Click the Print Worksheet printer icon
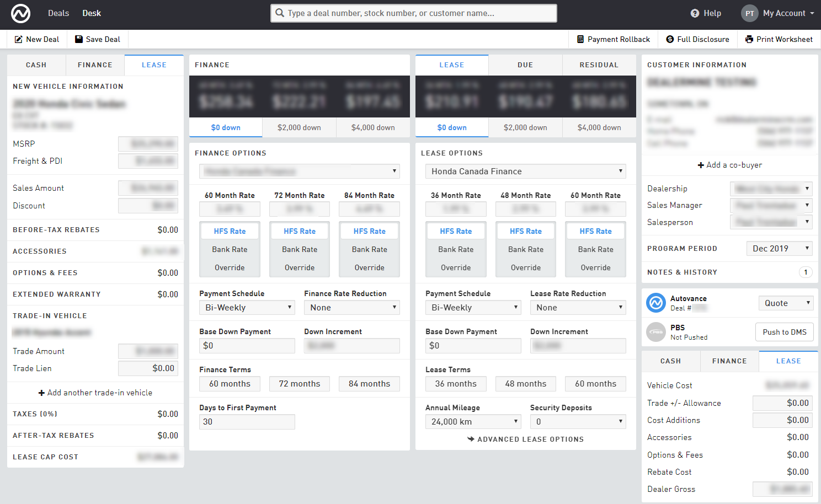The image size is (821, 504). (749, 39)
